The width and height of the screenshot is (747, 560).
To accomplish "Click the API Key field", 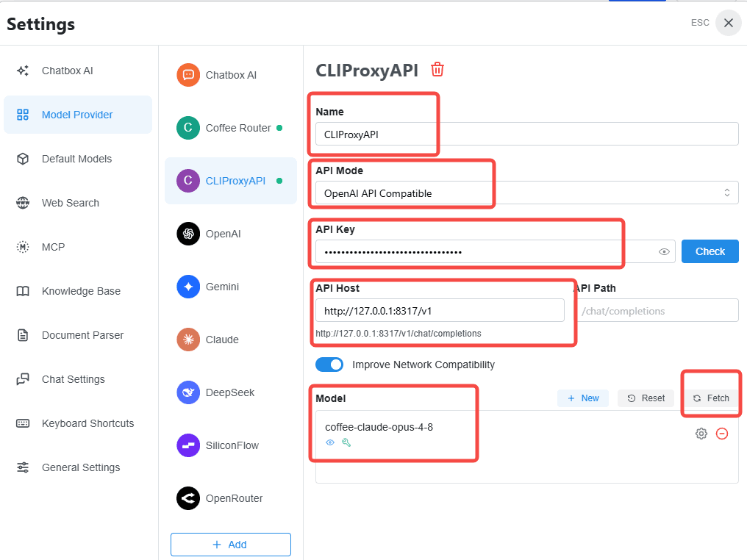I will coord(495,251).
